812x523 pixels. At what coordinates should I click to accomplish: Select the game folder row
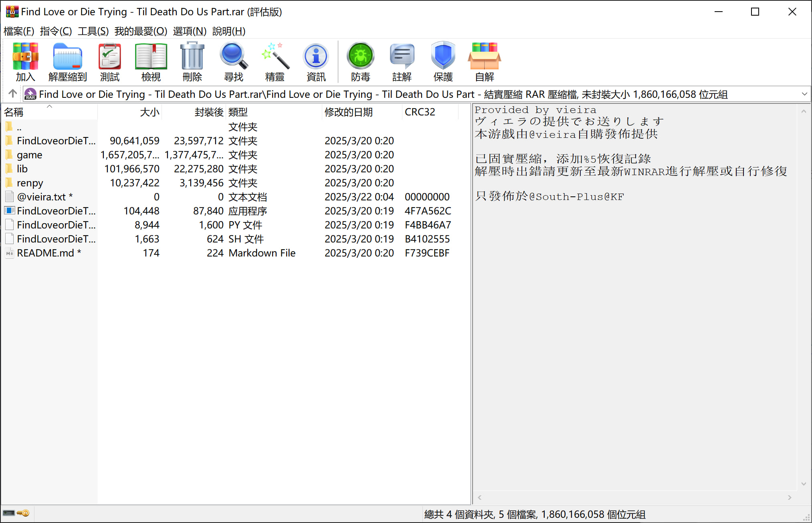coord(30,155)
